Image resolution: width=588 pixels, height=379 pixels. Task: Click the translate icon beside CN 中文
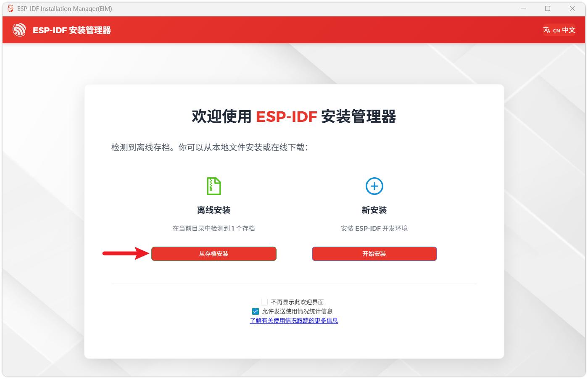(x=546, y=30)
